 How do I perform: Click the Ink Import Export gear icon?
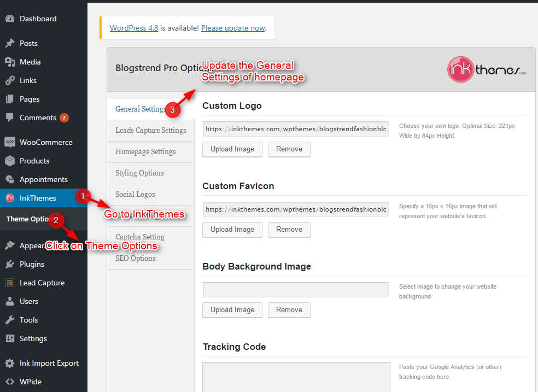pyautogui.click(x=10, y=363)
